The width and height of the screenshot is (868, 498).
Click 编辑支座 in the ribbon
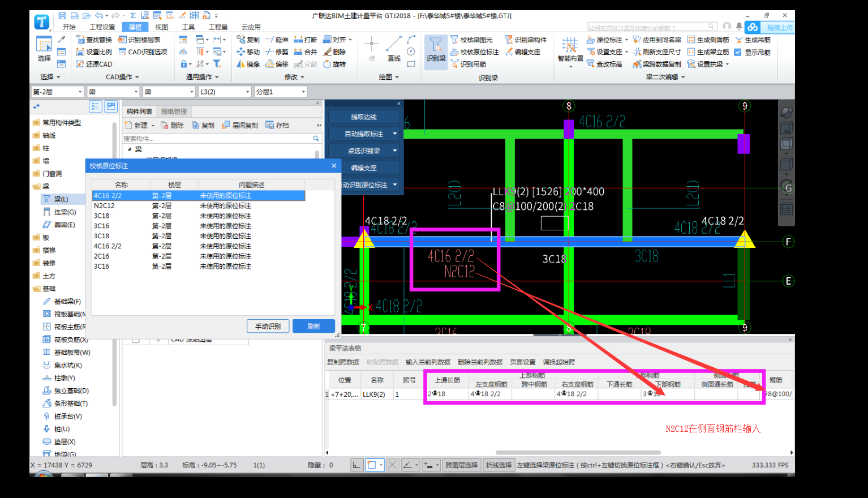[x=522, y=51]
